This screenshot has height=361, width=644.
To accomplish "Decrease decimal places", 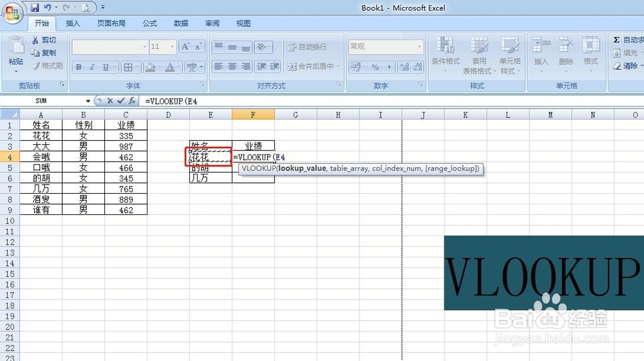I will [418, 66].
